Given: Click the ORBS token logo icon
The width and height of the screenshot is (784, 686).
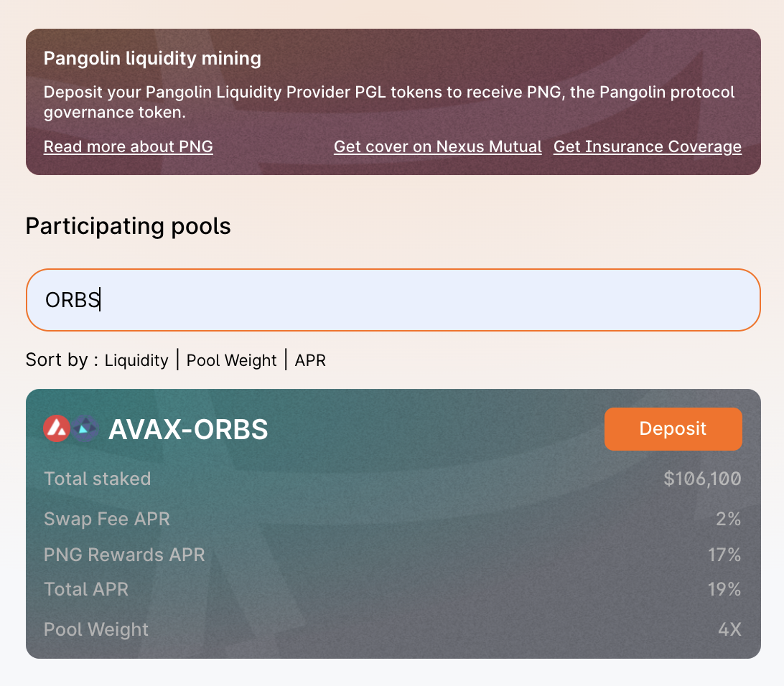Looking at the screenshot, I should [x=85, y=428].
